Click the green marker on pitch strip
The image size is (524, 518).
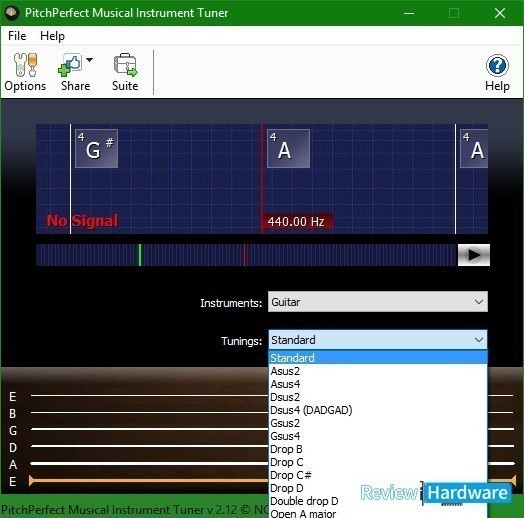click(140, 255)
